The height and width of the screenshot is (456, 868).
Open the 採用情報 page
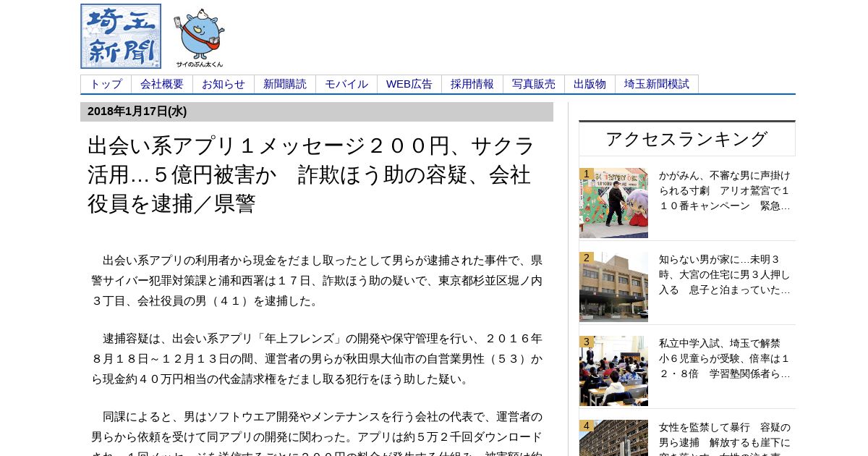click(x=472, y=84)
